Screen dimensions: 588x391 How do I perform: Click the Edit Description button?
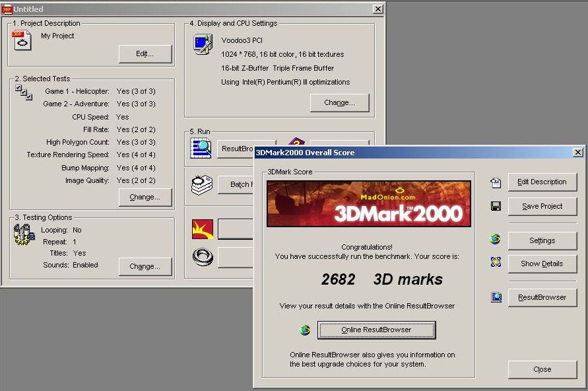(542, 182)
